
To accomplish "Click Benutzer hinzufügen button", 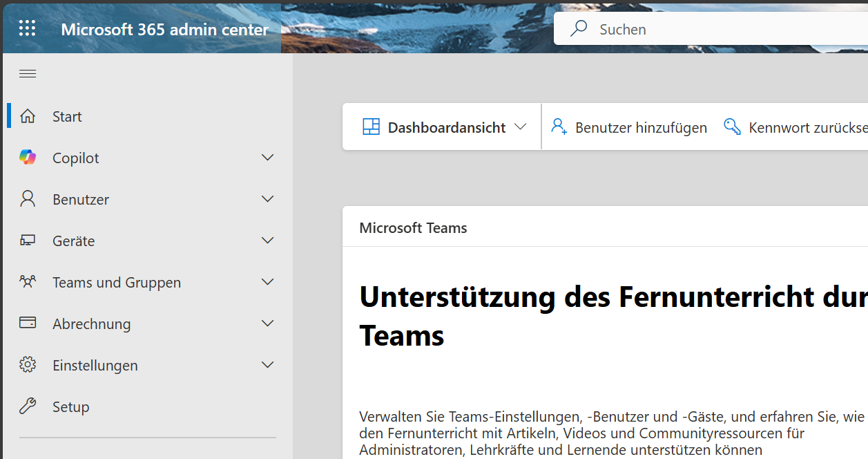I will pos(629,127).
